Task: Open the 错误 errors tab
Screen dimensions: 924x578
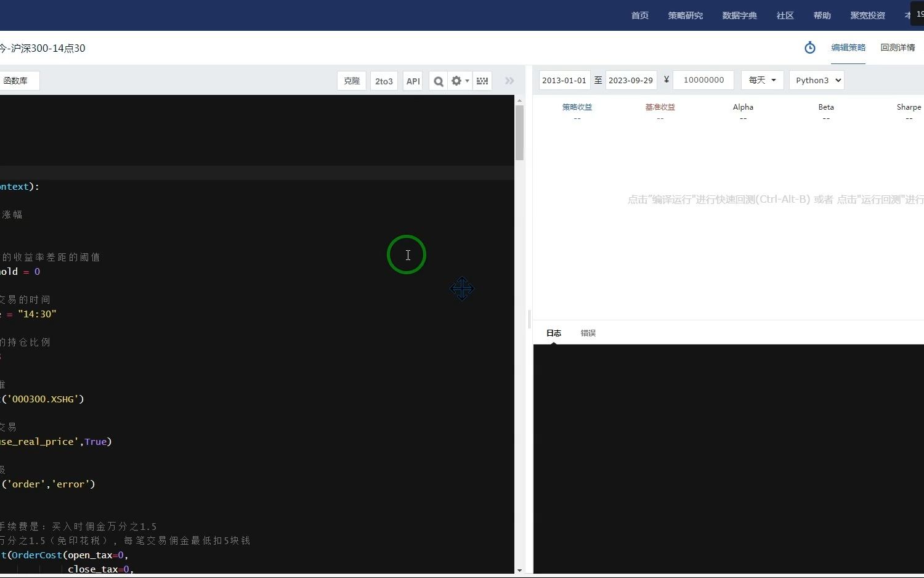Action: 588,333
